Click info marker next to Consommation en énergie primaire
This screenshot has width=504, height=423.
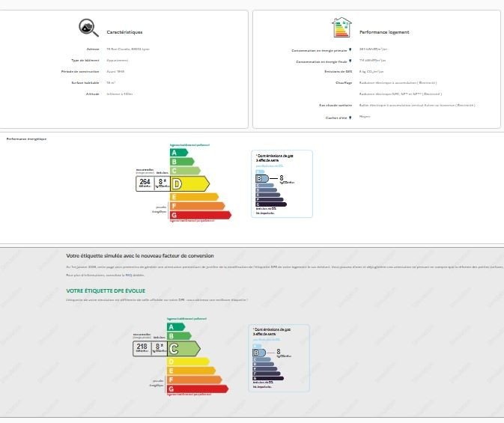[x=350, y=50]
